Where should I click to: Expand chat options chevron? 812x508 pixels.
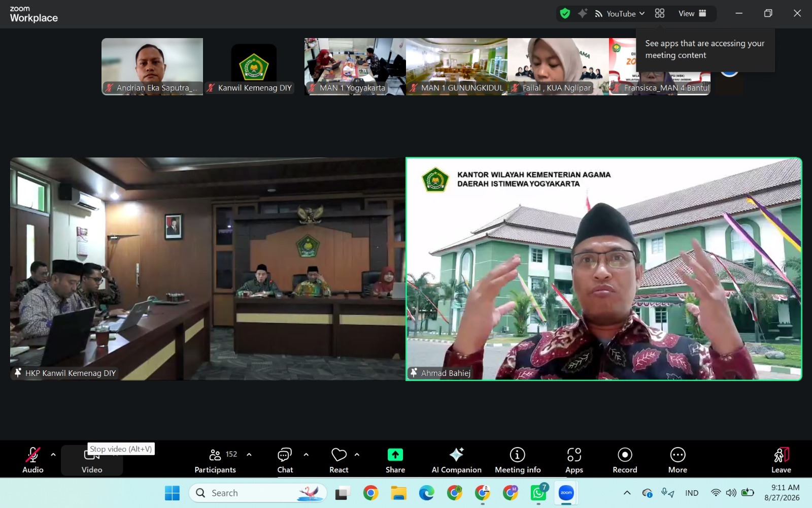click(306, 455)
